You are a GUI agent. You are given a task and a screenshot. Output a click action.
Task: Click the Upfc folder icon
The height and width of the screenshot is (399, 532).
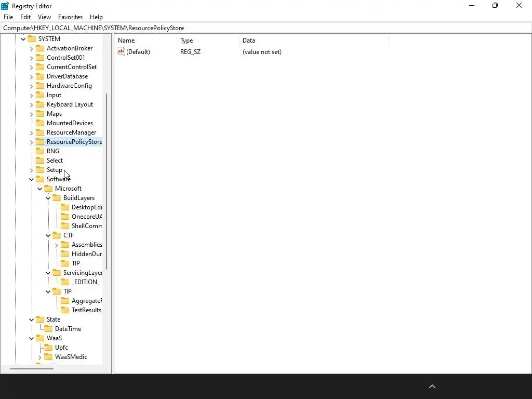point(48,347)
